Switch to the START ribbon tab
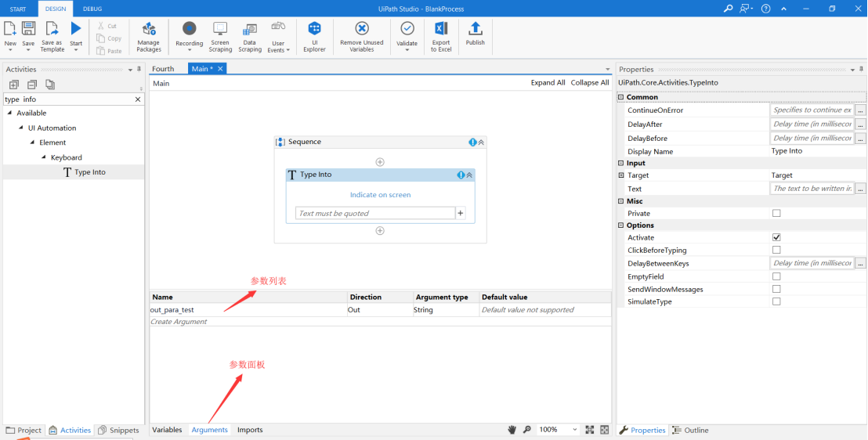This screenshot has width=868, height=440. click(18, 9)
